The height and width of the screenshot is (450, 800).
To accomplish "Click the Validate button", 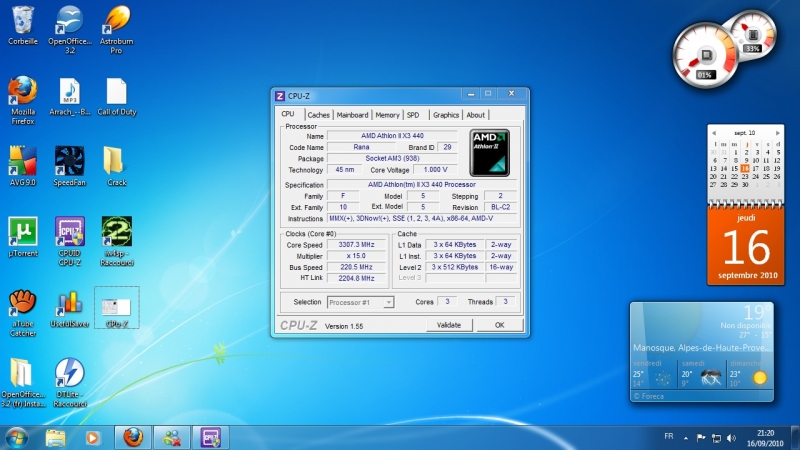I will click(449, 325).
